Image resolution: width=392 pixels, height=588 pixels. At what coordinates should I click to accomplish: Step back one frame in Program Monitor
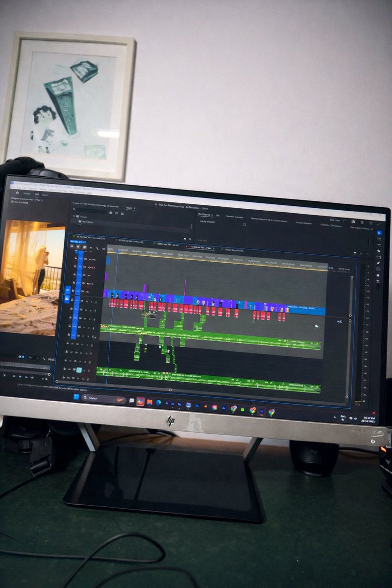coord(14,376)
